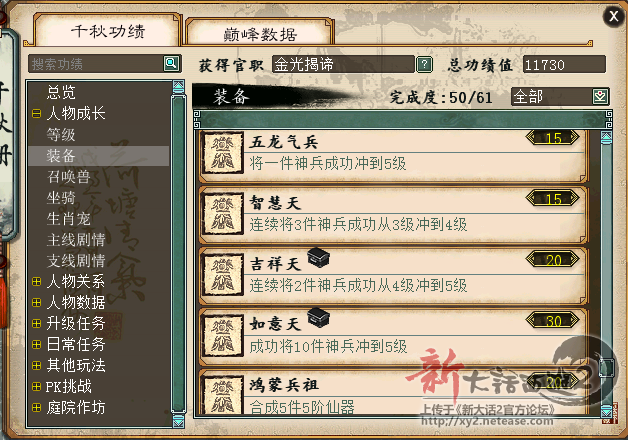
Task: Click the 如意天 achievement seal icon
Action: [x=223, y=335]
